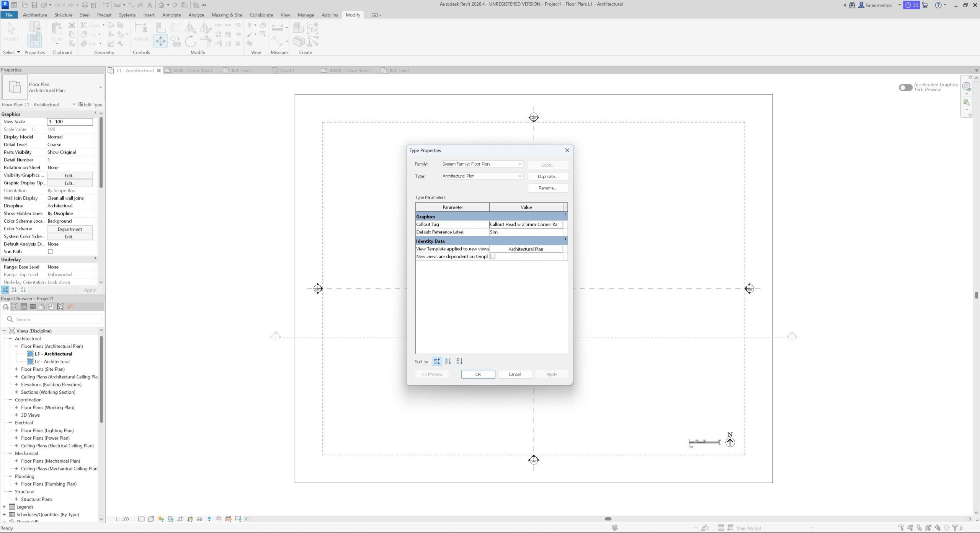Click Temporary Hide/Isolate glasses icon
Viewport: 980px width, 533px height.
pyautogui.click(x=199, y=519)
